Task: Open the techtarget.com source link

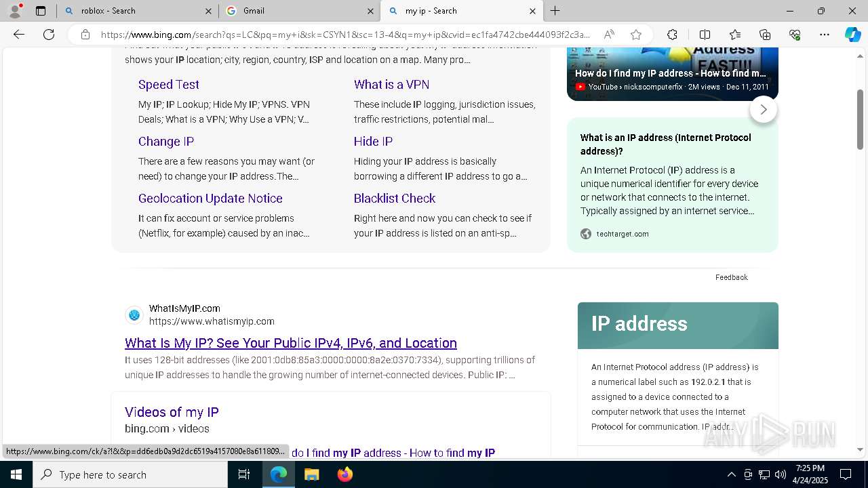Action: 623,234
